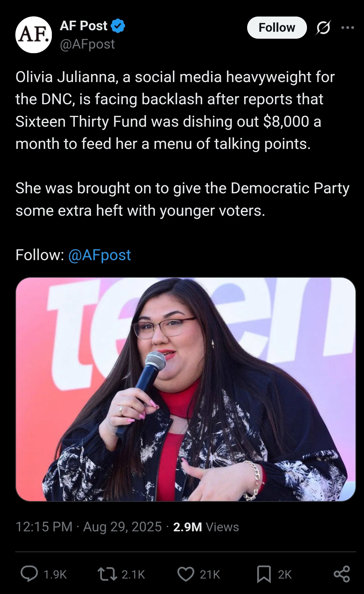364x594 pixels.
Task: Like the post with heart icon
Action: pos(186,574)
